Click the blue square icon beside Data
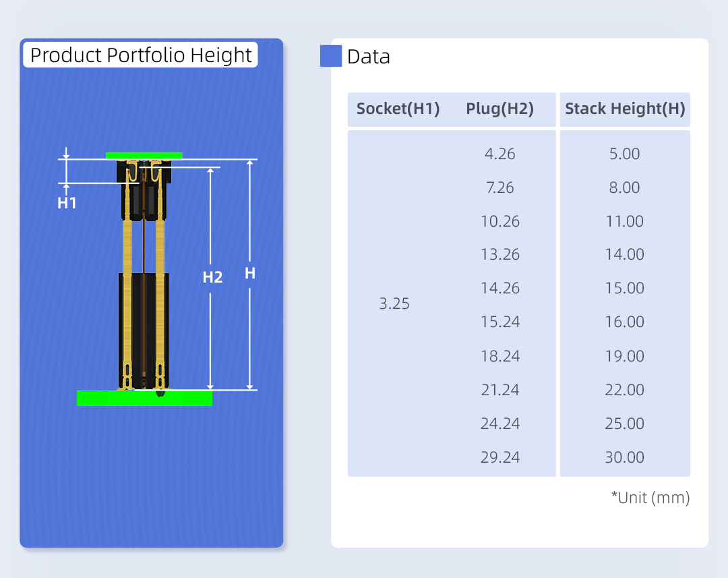728x578 pixels. pos(330,56)
